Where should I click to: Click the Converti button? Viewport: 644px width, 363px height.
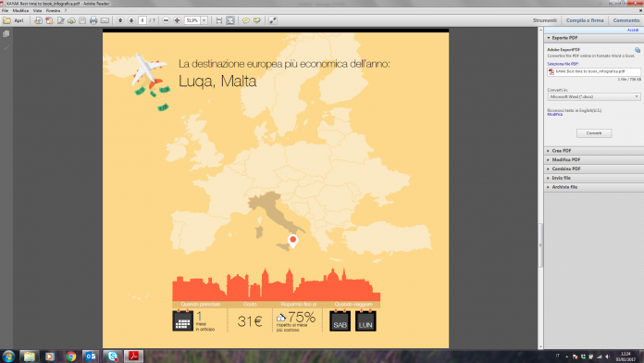[x=593, y=133]
